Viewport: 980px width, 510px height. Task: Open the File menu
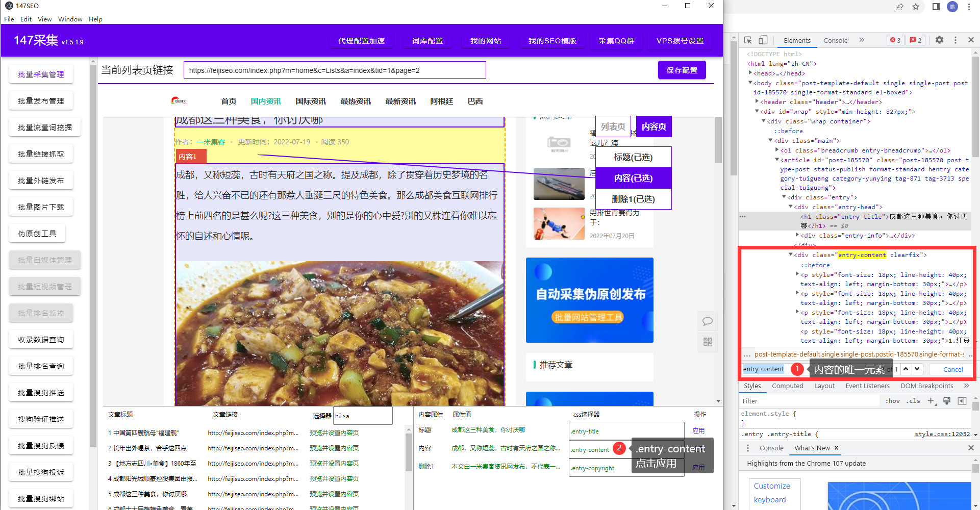pos(9,19)
